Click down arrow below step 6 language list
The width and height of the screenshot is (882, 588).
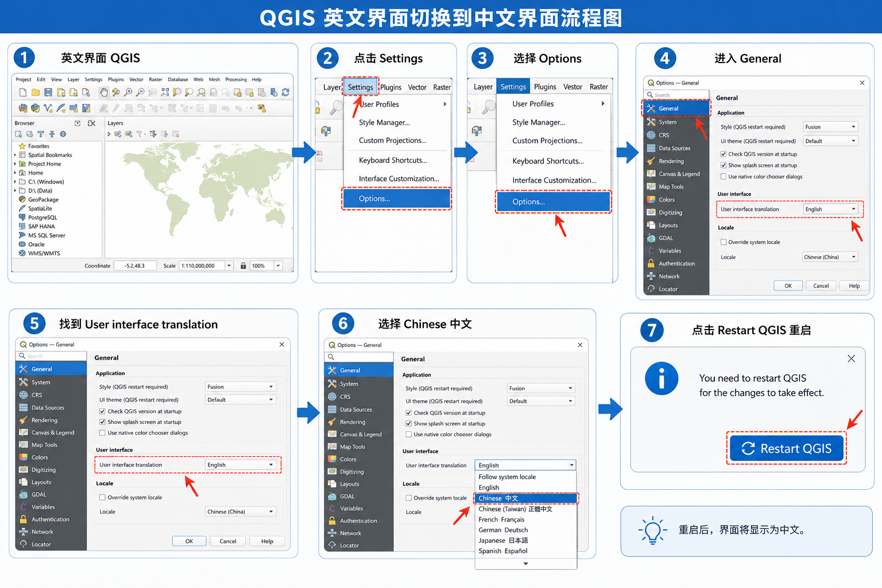(x=525, y=564)
